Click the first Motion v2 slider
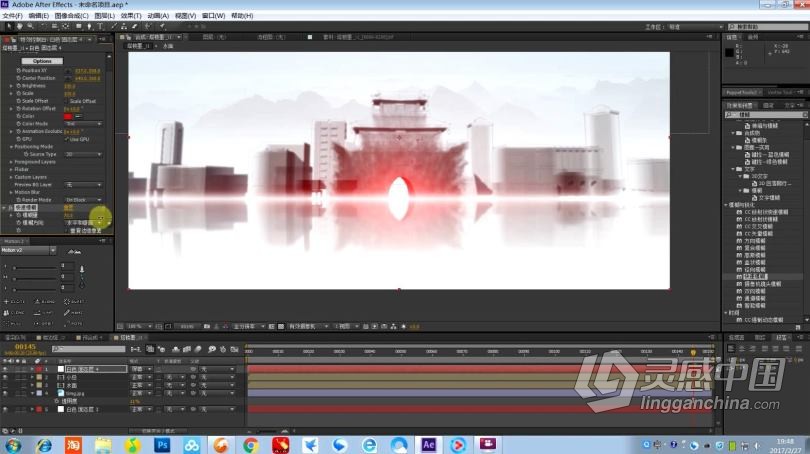 click(x=35, y=268)
